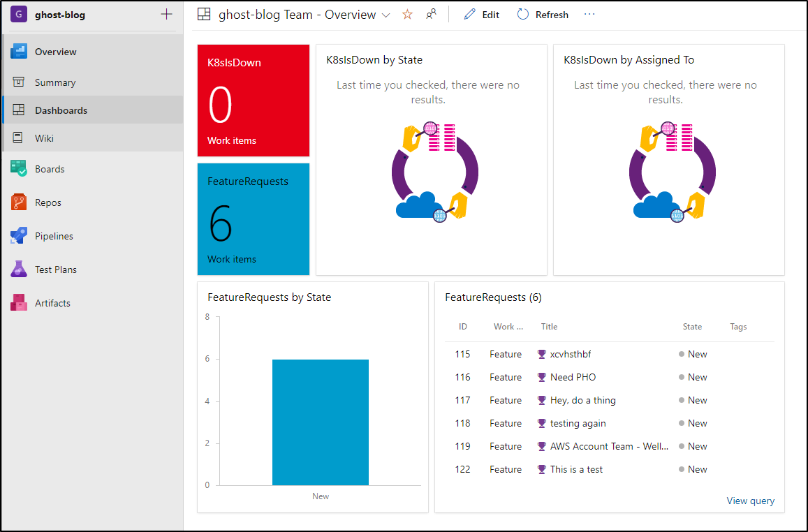Open 'AWS Account Team - Well...' work item

(x=609, y=447)
